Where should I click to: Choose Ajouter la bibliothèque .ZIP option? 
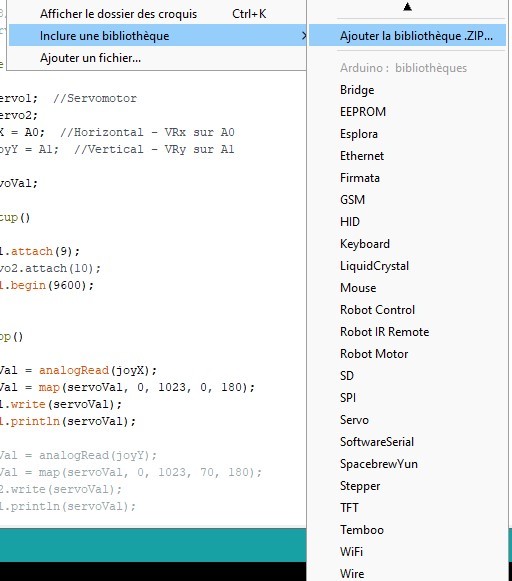[407, 36]
